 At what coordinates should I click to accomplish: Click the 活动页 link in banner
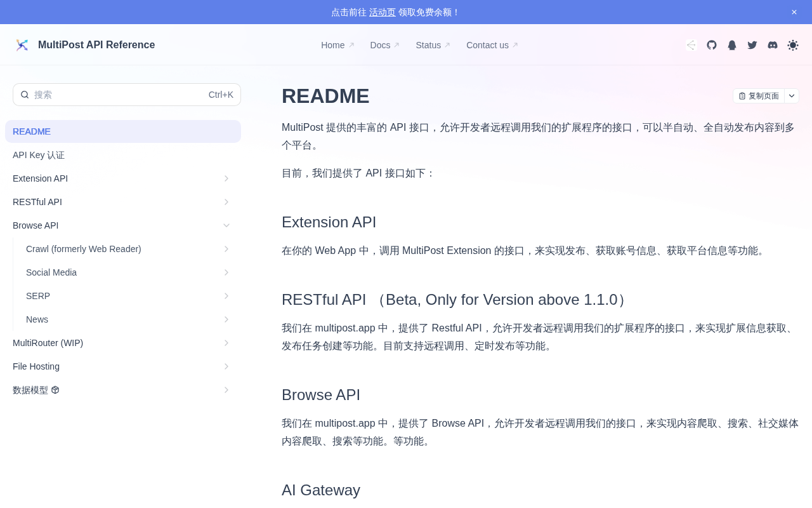point(383,12)
